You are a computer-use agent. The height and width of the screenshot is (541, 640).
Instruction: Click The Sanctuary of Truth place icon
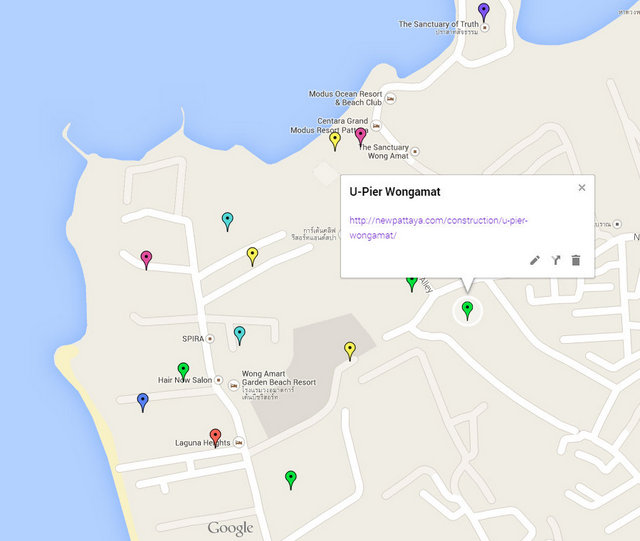point(484,28)
